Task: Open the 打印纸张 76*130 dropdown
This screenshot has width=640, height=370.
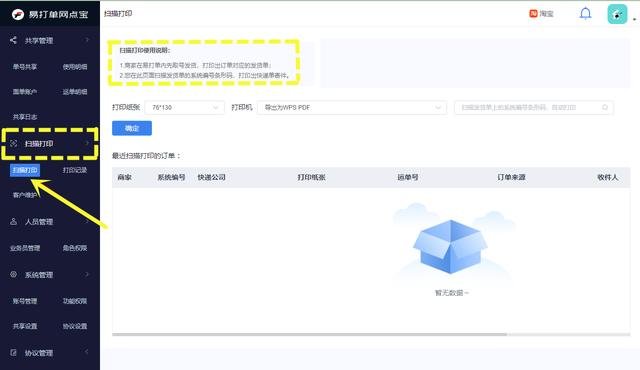Action: tap(184, 107)
